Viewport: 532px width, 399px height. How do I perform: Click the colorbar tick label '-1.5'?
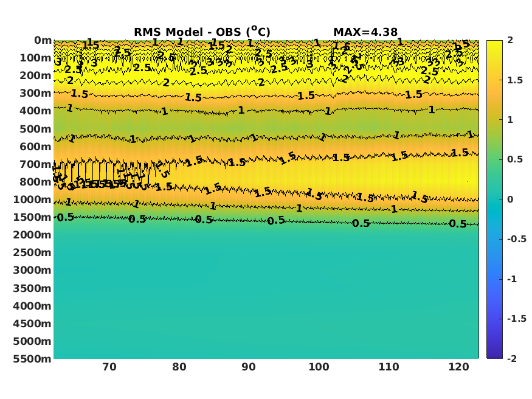[x=517, y=319]
